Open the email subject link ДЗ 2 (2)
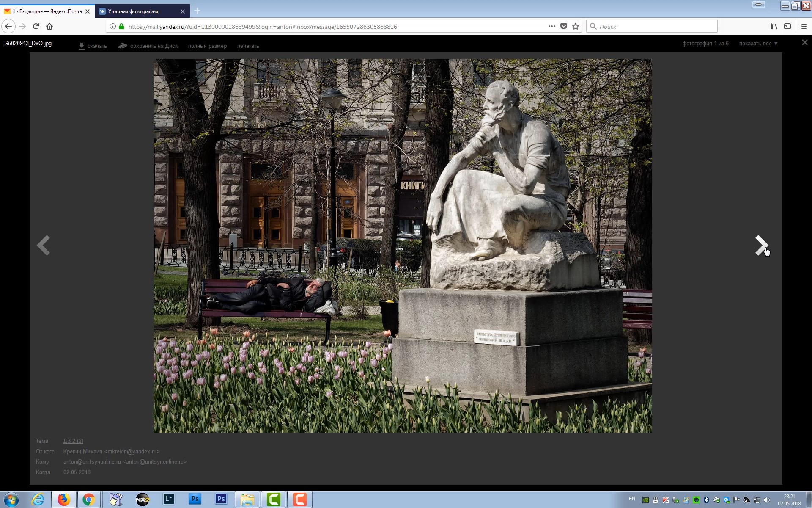Image resolution: width=812 pixels, height=508 pixels. coord(73,441)
